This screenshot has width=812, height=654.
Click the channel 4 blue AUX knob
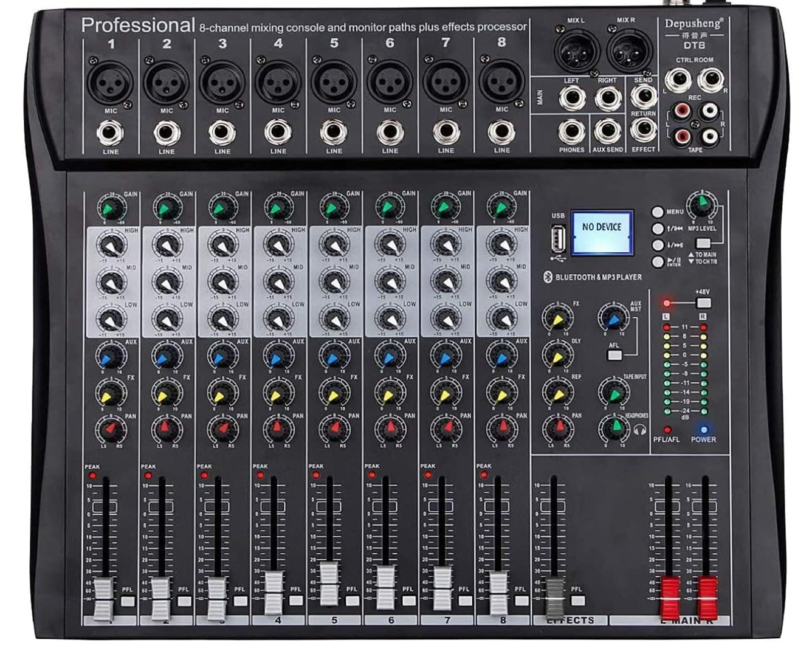[278, 357]
